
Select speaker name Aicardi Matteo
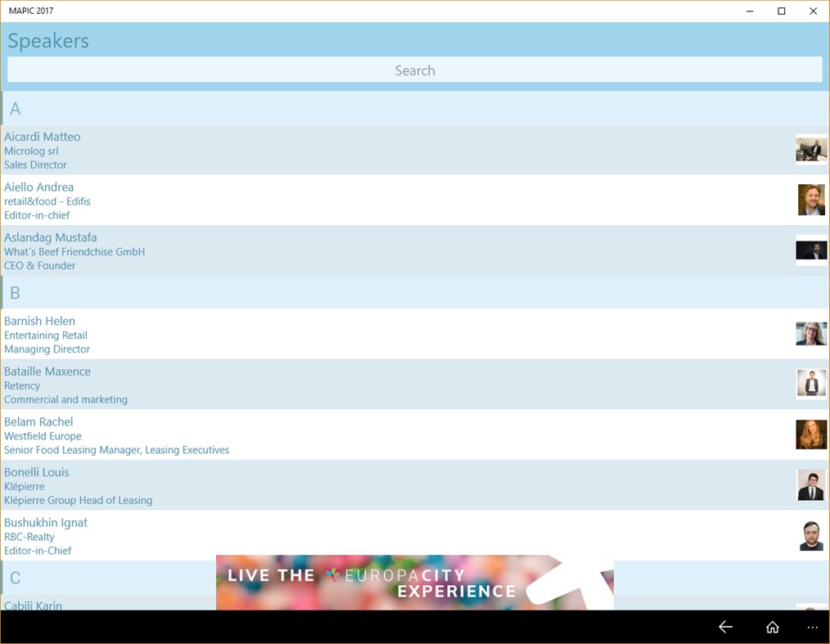tap(43, 137)
